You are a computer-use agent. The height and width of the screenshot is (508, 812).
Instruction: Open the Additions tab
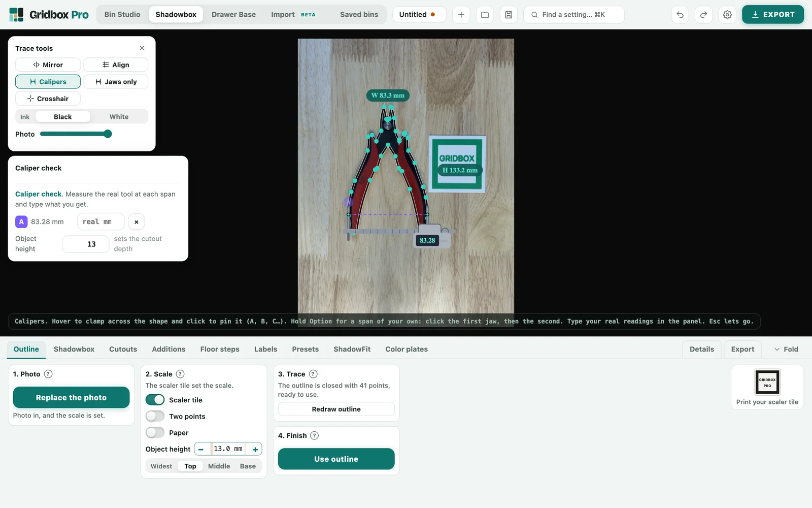click(168, 350)
